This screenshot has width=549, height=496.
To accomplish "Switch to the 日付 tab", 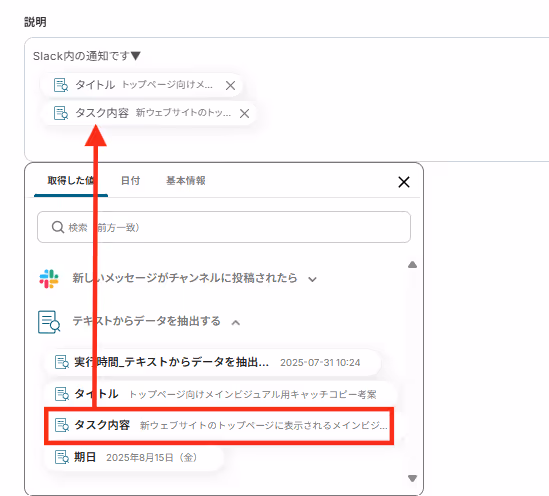I will [x=130, y=181].
